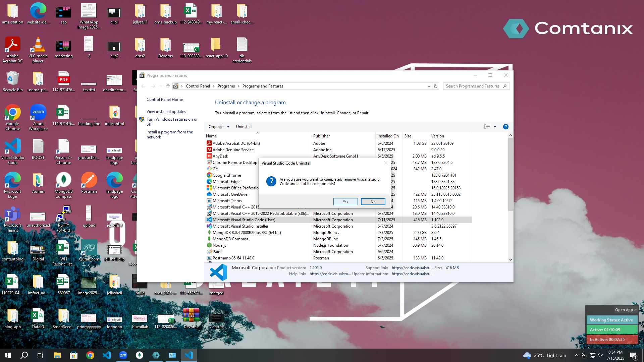This screenshot has width=644, height=362.
Task: Select Microsoft Visual Studio Installer row
Action: point(339,226)
